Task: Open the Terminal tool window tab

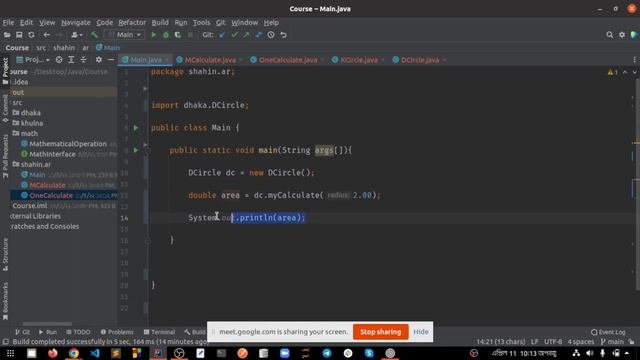Action: click(x=159, y=332)
